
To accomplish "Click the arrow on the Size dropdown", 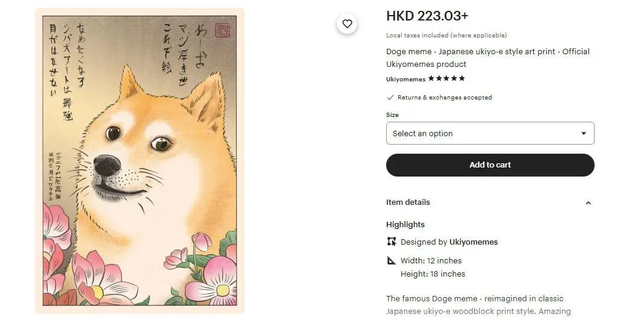I will [x=583, y=134].
